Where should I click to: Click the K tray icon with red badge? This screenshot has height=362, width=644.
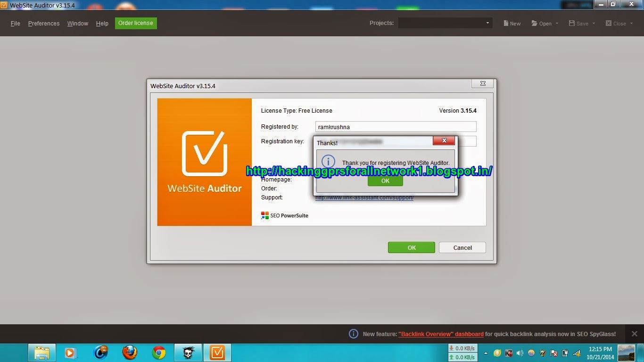[x=509, y=353]
